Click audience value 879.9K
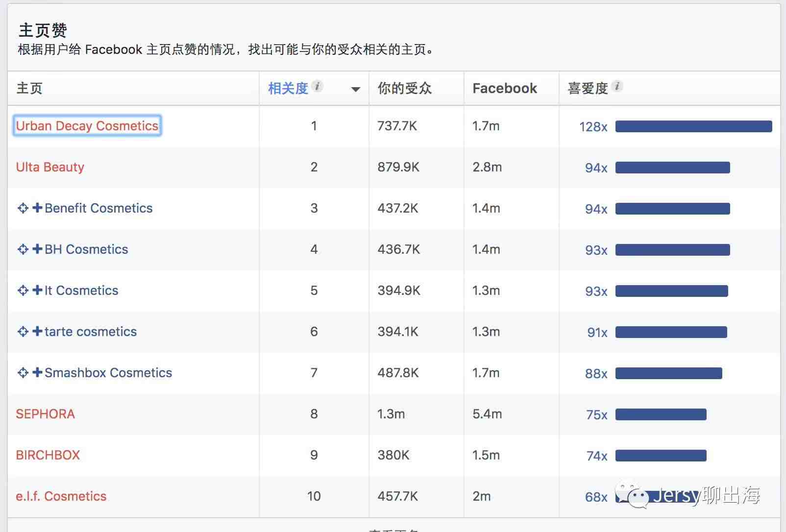Image resolution: width=786 pixels, height=532 pixels. click(x=398, y=167)
